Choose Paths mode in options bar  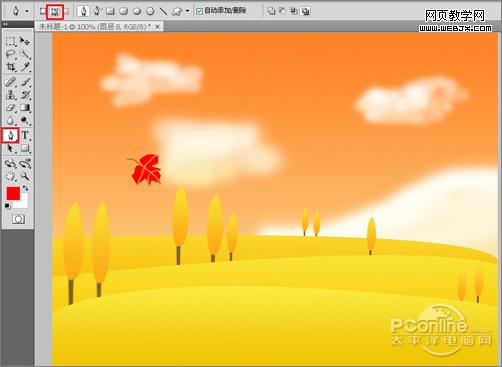tap(55, 12)
